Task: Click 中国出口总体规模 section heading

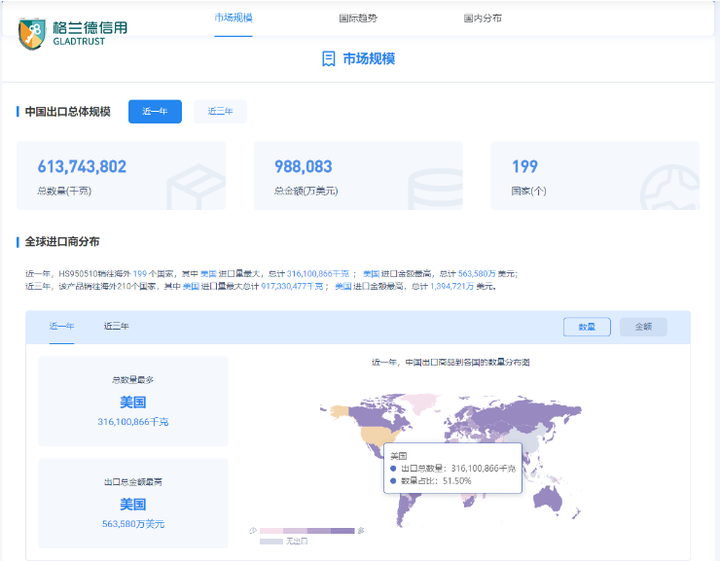Action: coord(68,112)
